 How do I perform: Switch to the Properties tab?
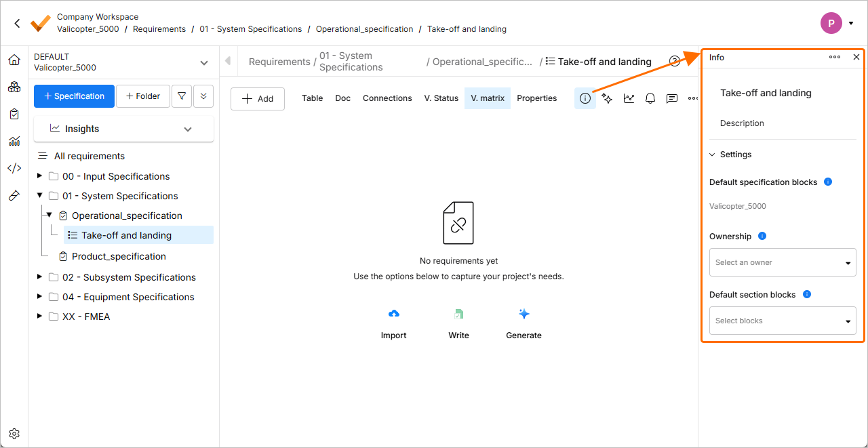click(x=537, y=98)
